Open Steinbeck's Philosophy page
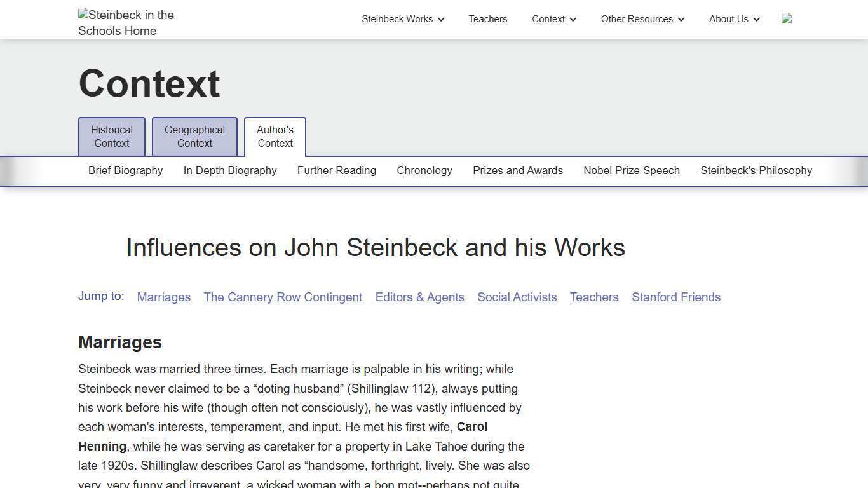The image size is (868, 488). tap(756, 170)
